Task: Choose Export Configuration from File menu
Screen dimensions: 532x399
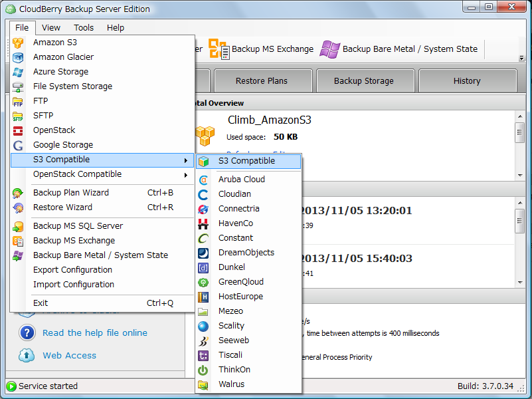Action: [x=102, y=270]
